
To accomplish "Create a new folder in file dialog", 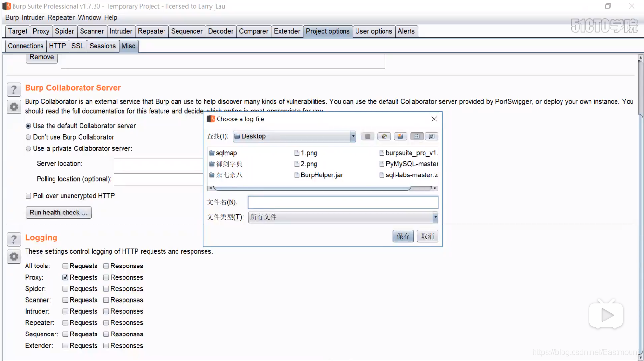I will point(400,136).
